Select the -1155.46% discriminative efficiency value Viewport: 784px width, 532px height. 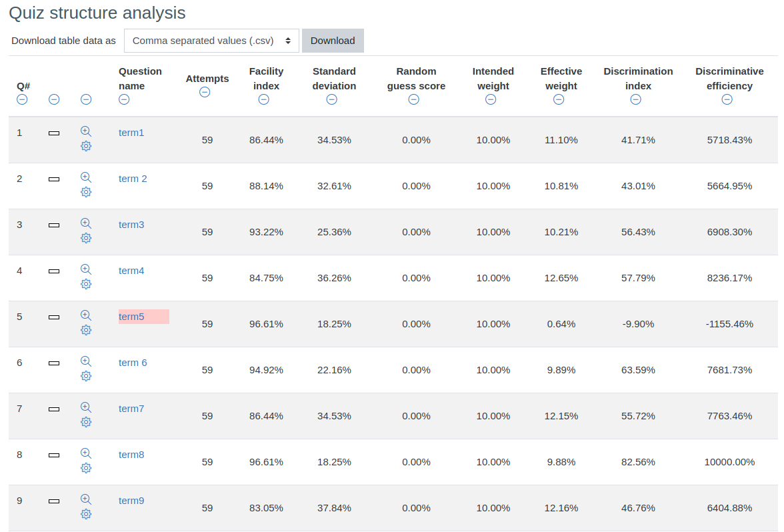coord(729,324)
